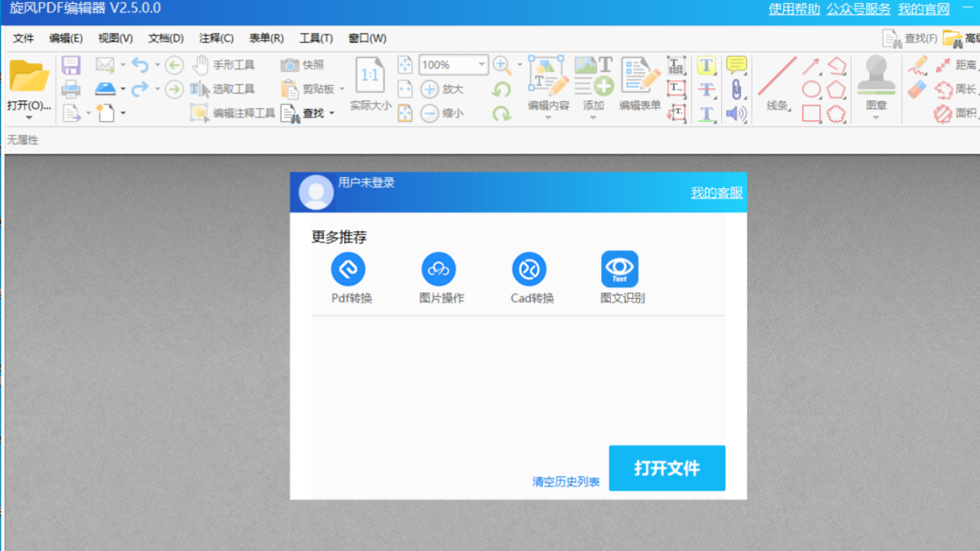Click the Snapshot (快照) camera tool
Image resolution: width=980 pixels, height=551 pixels.
point(302,65)
